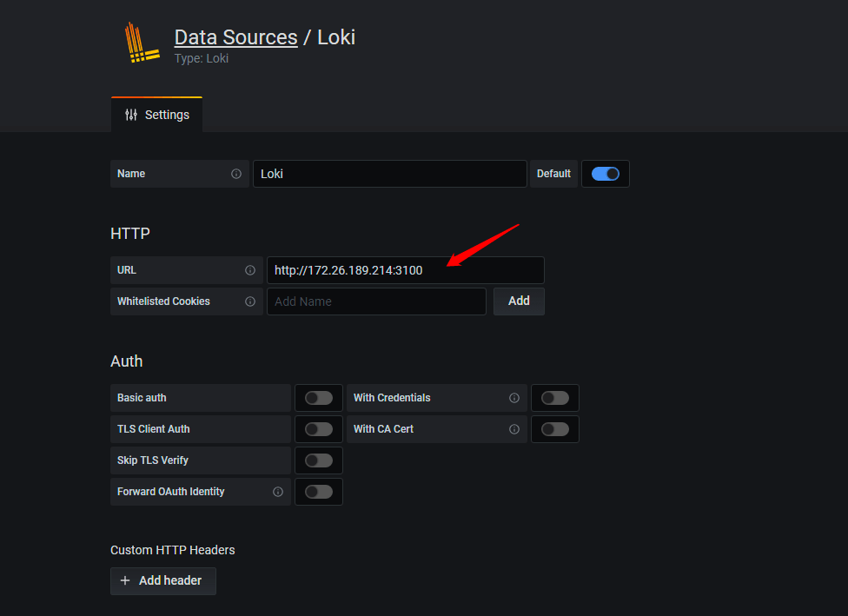Click the TLS Client Auth label
The height and width of the screenshot is (616, 848).
coord(154,429)
